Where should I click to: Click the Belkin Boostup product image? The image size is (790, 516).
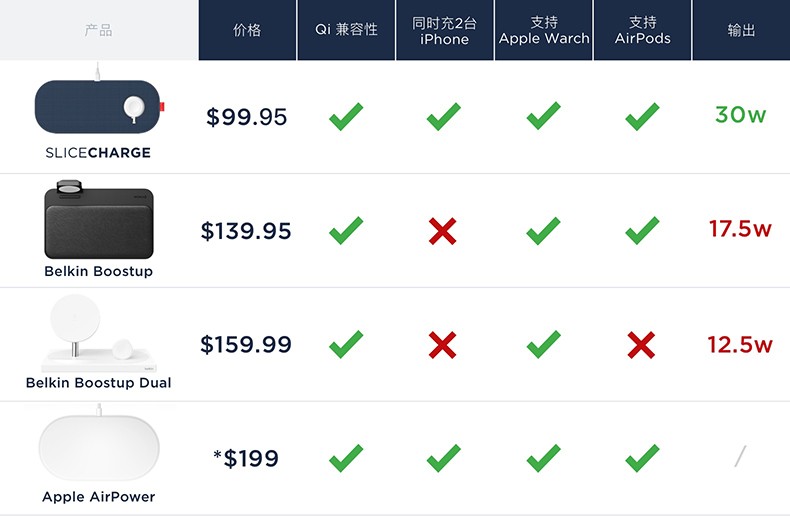[x=99, y=219]
